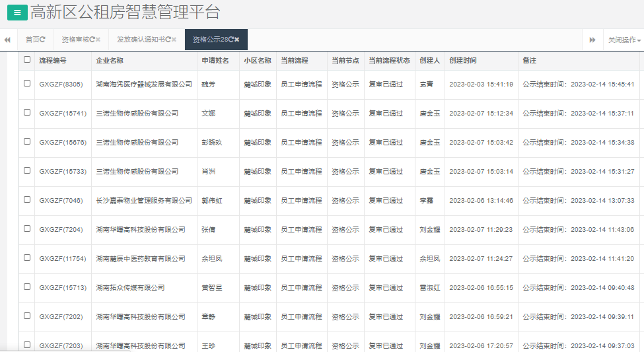Close the 资格审核 tab with its X
644x352 pixels.
pyautogui.click(x=98, y=40)
